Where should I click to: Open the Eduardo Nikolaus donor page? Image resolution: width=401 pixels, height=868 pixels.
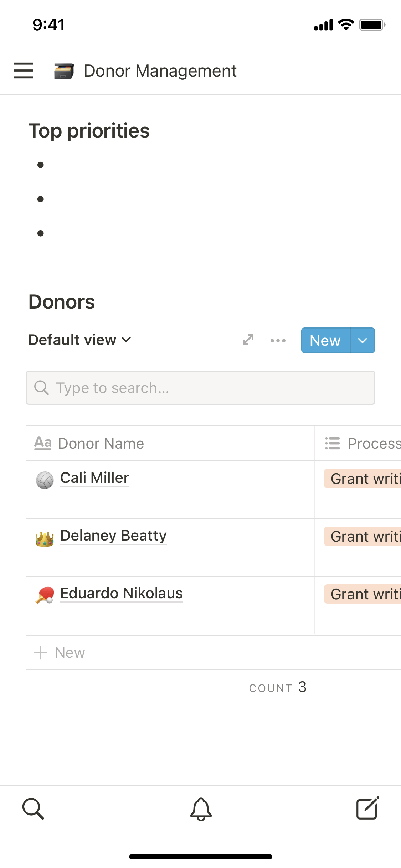pos(121,593)
